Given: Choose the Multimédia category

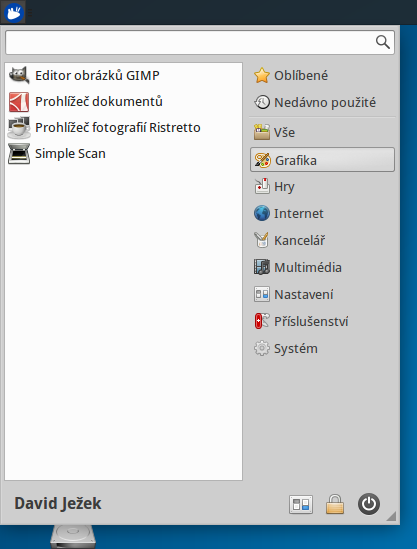Looking at the screenshot, I should (x=322, y=267).
